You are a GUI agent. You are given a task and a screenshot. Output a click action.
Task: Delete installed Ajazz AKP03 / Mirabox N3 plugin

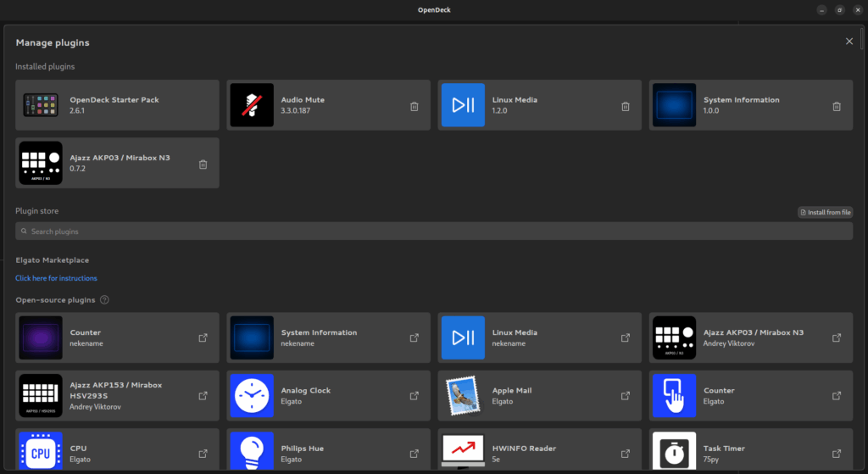click(203, 165)
